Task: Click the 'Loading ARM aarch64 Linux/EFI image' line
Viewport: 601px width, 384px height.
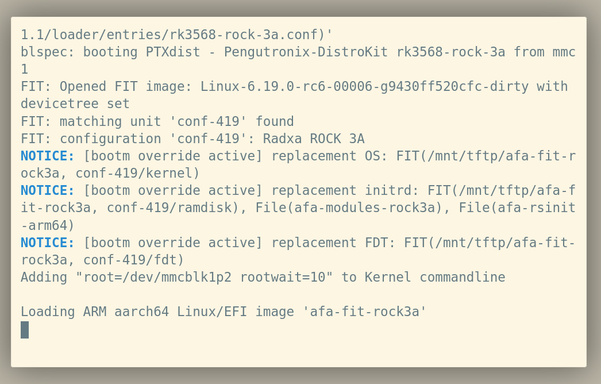Action: [223, 312]
